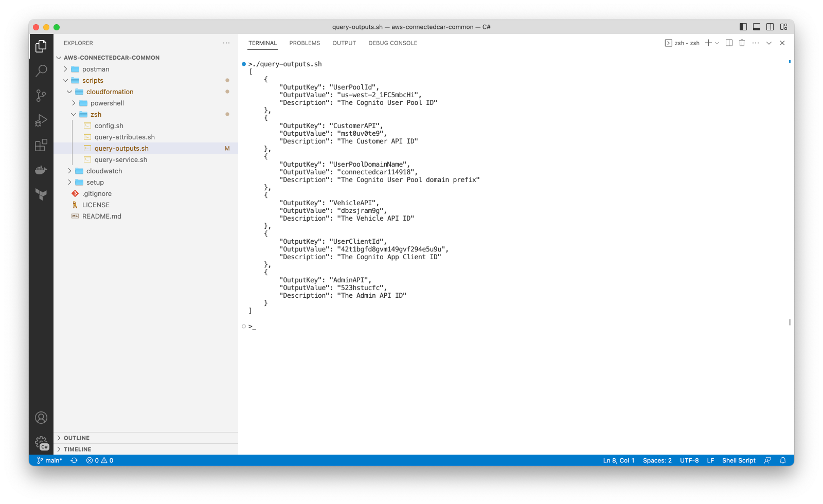
Task: Open the Docker view icon
Action: [x=41, y=170]
